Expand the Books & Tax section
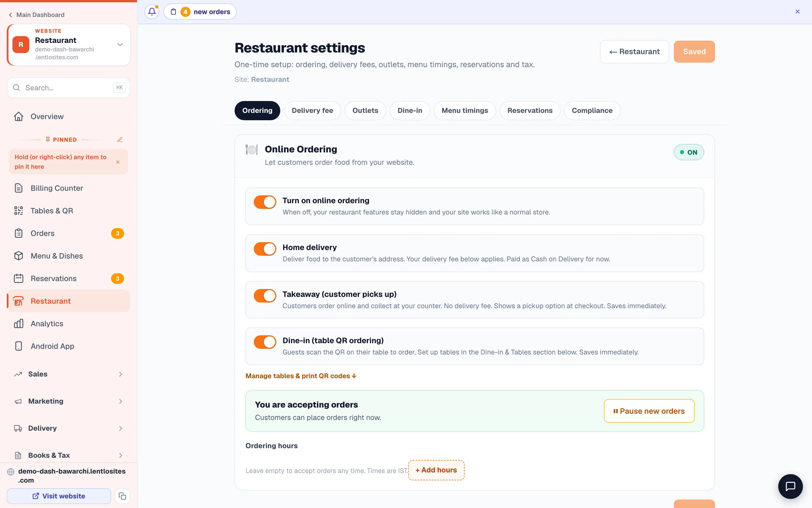The width and height of the screenshot is (812, 508). (x=69, y=455)
